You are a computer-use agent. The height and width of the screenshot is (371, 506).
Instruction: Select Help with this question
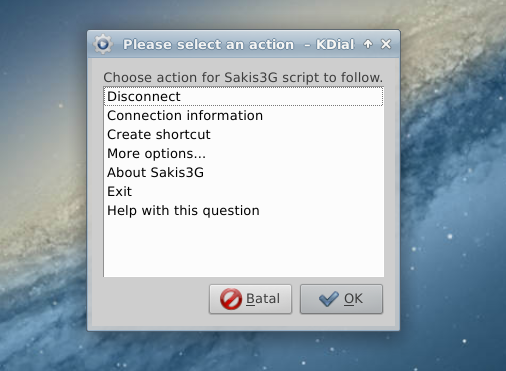click(x=244, y=210)
